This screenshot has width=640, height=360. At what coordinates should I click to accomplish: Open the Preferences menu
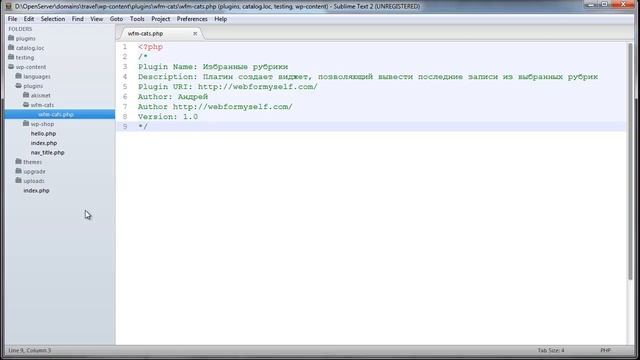tap(192, 19)
